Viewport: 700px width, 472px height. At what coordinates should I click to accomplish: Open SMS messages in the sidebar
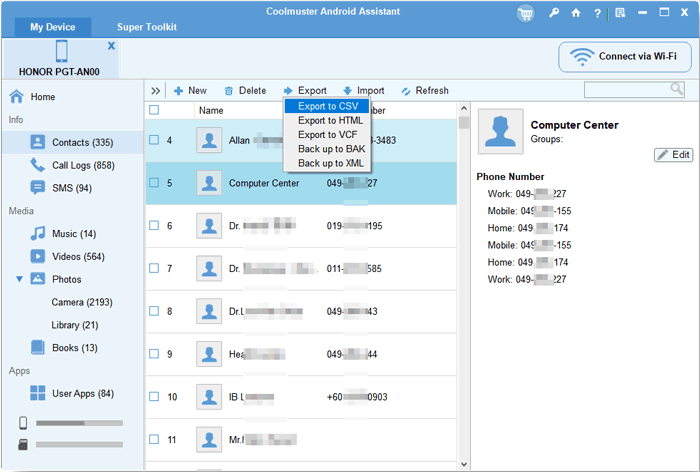tap(72, 187)
